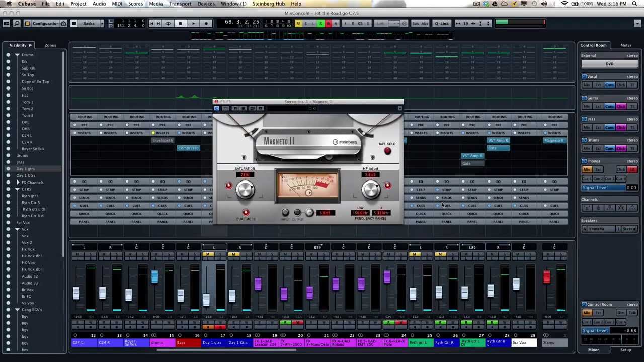Go to the left locator position
Screen dimensions: 644x362
[x=151, y=24]
